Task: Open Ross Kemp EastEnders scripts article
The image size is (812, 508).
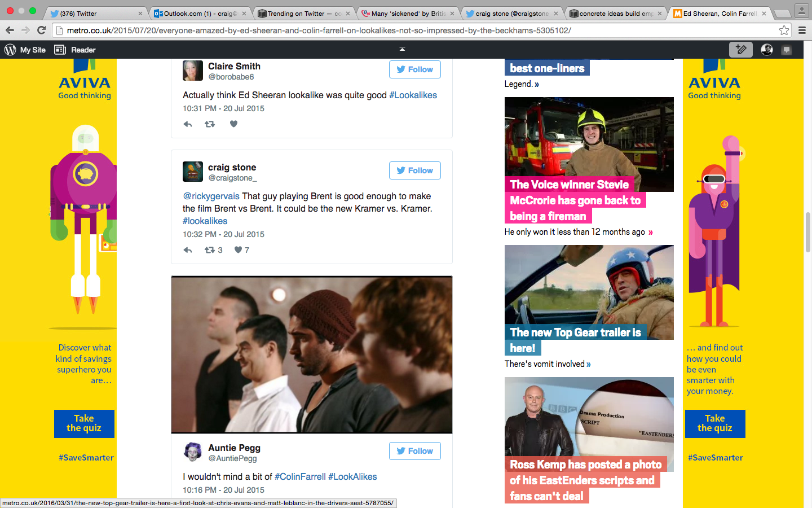Action: 585,480
